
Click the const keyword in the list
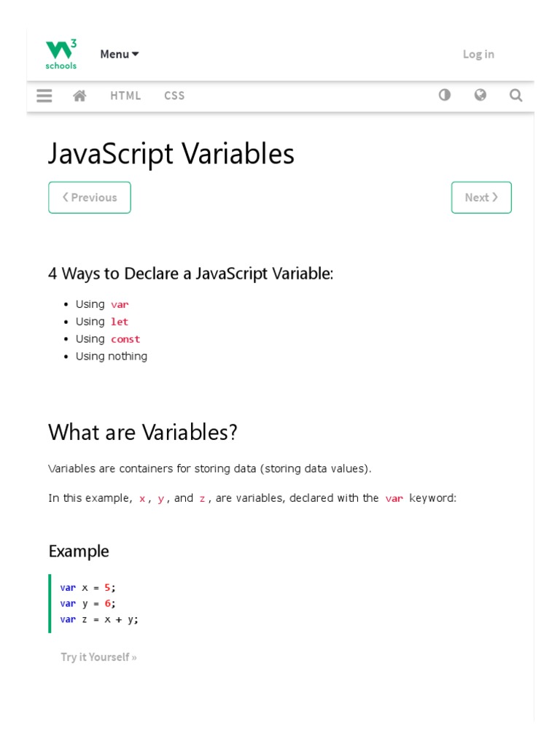coord(125,339)
